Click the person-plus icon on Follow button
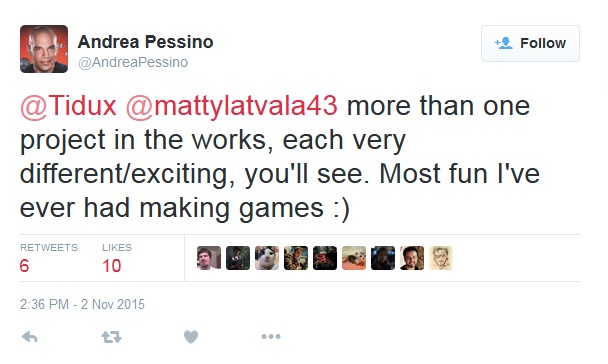Screen dimensions: 608x364 [x=504, y=43]
